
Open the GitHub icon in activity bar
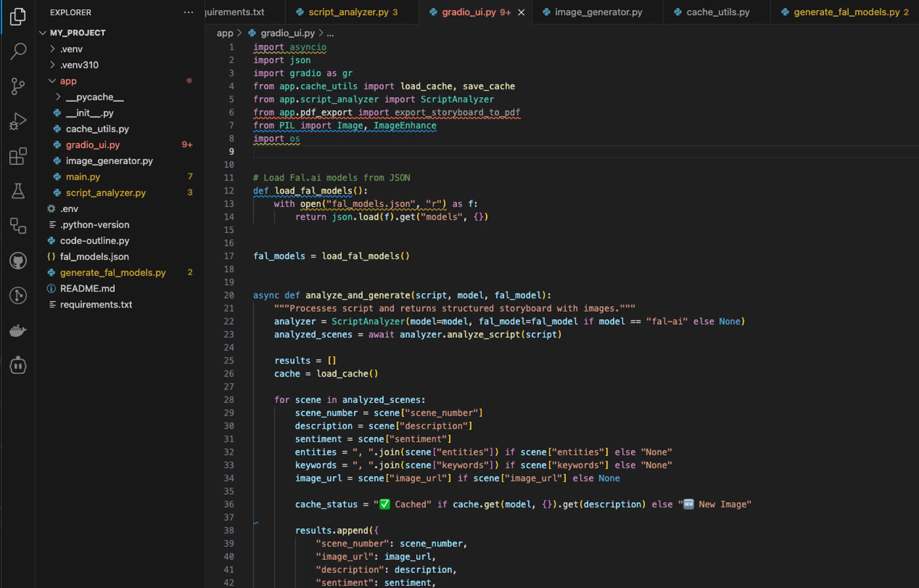pos(18,261)
